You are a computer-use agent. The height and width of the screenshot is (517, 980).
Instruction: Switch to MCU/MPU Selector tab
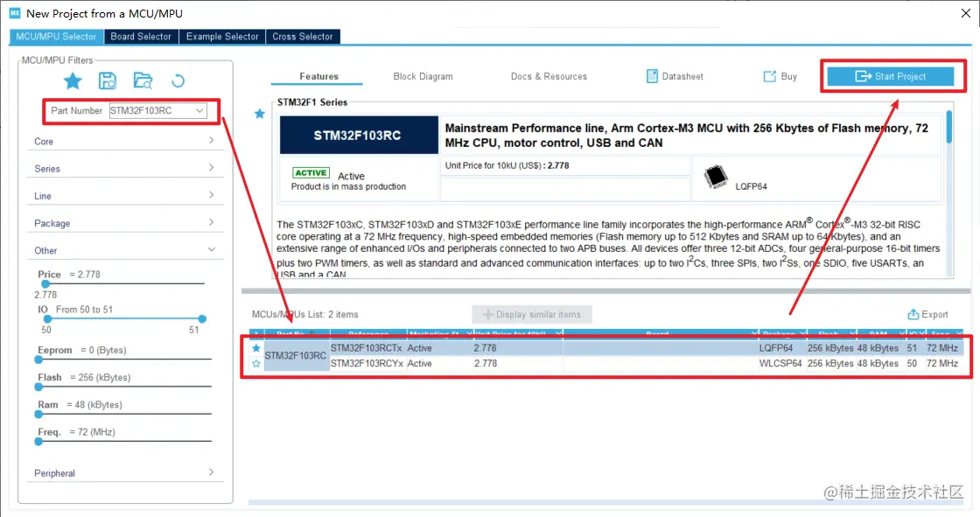(56, 36)
